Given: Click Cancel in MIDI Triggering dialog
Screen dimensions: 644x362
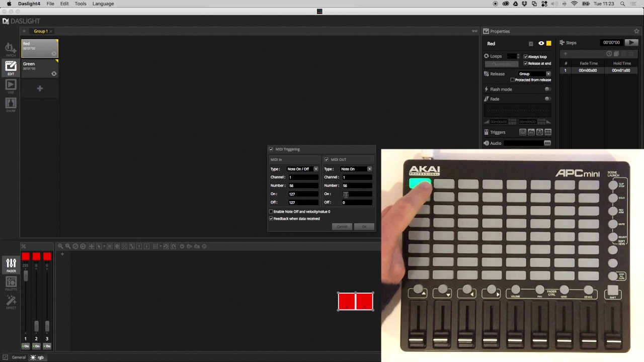Looking at the screenshot, I should (x=342, y=227).
